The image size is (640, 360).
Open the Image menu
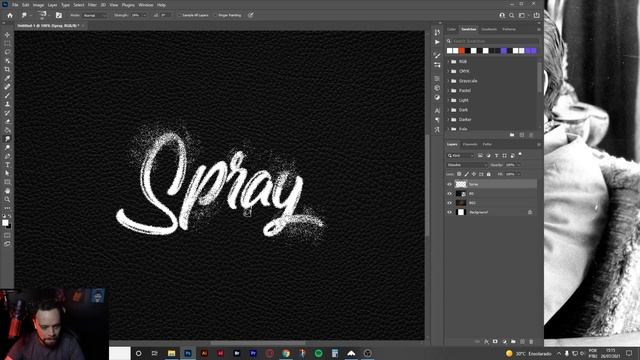(x=38, y=5)
